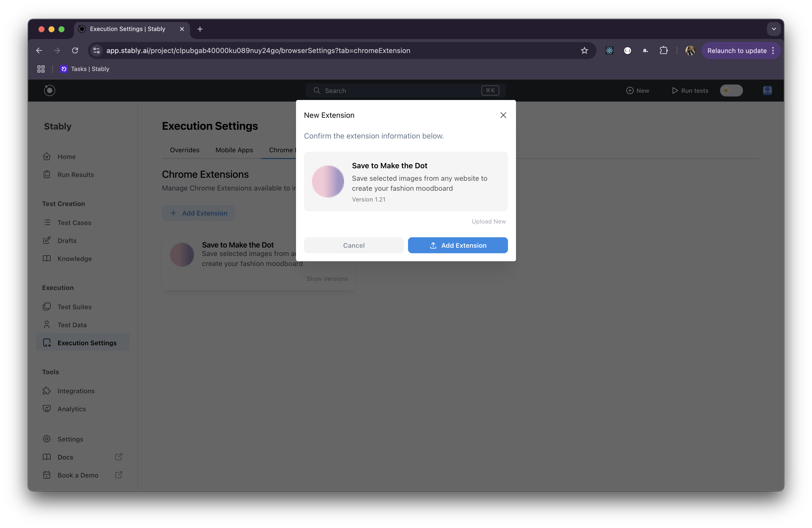Focus the Search field

[x=406, y=91]
